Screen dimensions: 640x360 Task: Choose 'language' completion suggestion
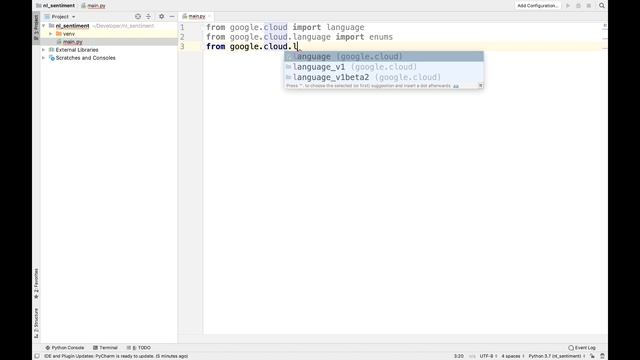(384, 56)
